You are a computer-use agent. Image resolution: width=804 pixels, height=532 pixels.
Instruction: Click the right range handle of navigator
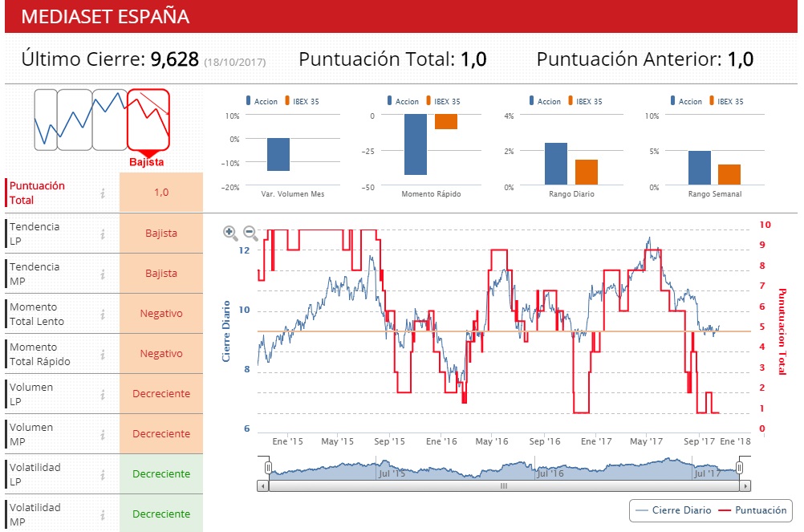pos(739,468)
